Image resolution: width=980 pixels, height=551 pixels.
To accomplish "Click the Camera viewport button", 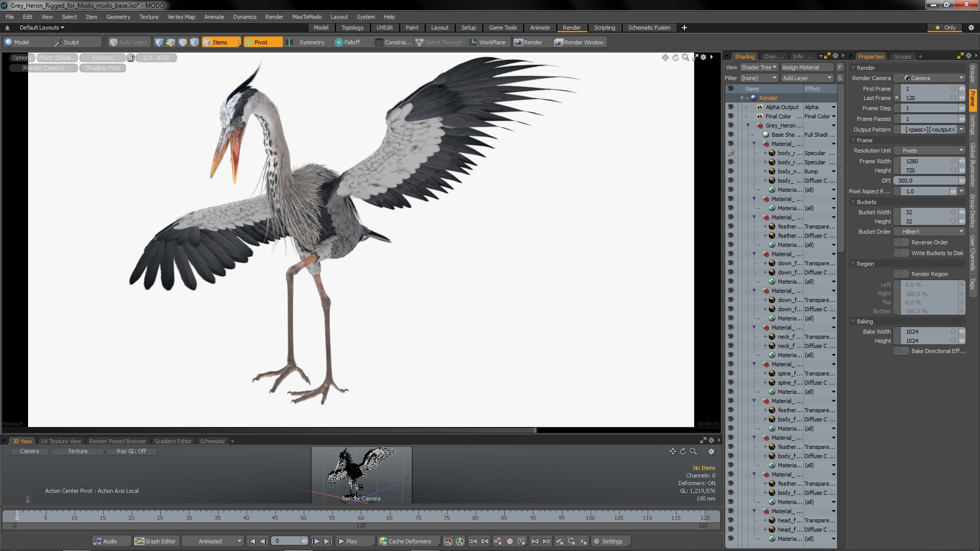I will pyautogui.click(x=29, y=451).
